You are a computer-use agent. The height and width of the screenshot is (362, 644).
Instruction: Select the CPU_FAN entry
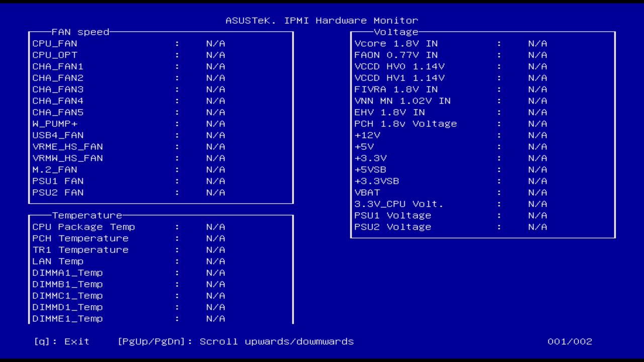click(x=54, y=43)
